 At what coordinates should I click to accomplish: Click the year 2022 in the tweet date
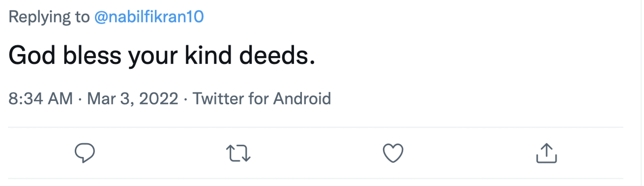[158, 99]
